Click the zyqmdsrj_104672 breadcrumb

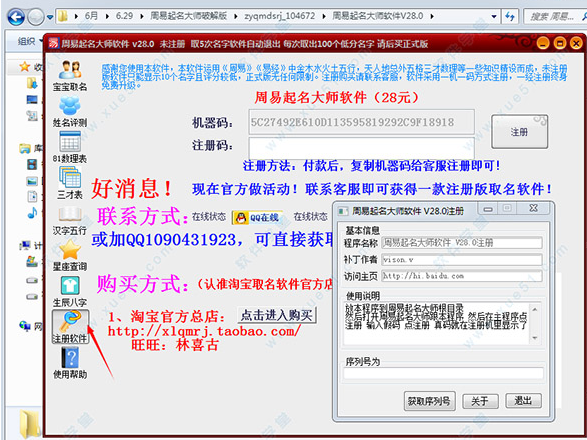280,16
